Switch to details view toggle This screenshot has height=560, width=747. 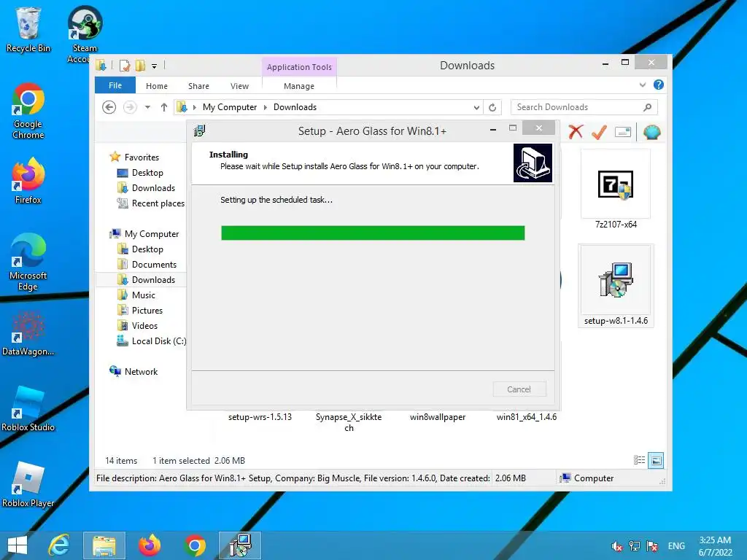point(639,460)
